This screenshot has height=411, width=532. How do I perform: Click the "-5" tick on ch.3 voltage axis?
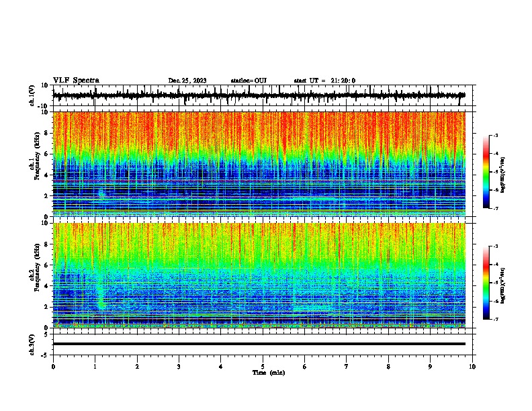(x=45, y=355)
